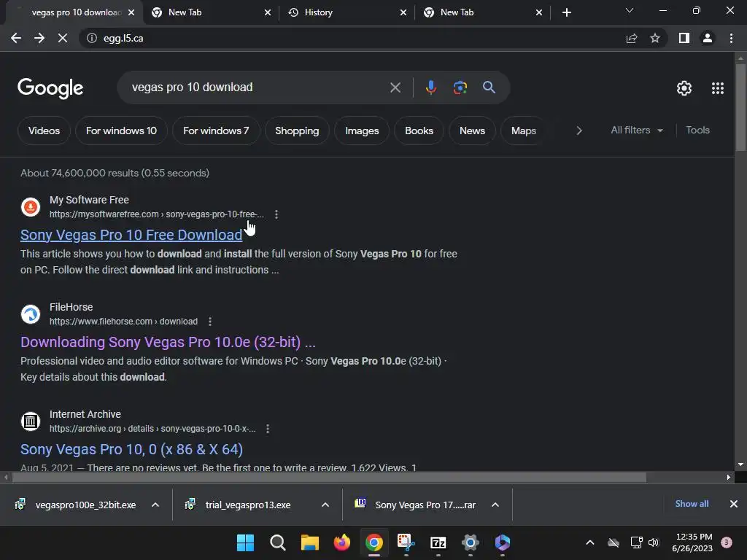
Task: Open the Windows Start menu
Action: 245,542
